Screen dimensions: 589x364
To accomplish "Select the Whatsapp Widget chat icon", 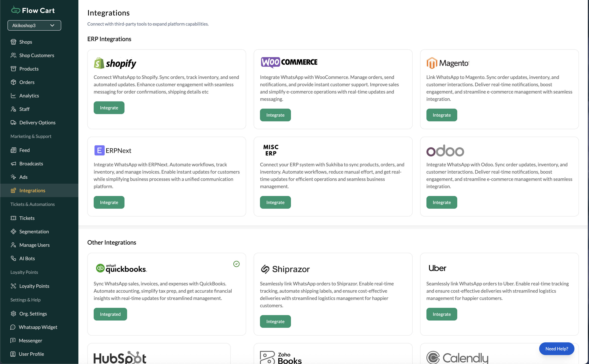I will [13, 327].
